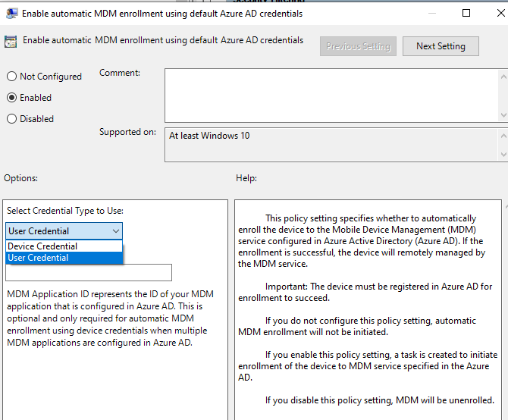Click 'This policy setting specifies' help paragraph
508x420 pixels.
[x=362, y=241]
